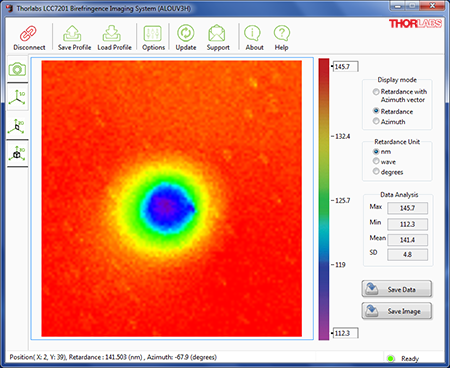450x368 pixels.
Task: Select the 3D cube view icon
Action: click(17, 153)
